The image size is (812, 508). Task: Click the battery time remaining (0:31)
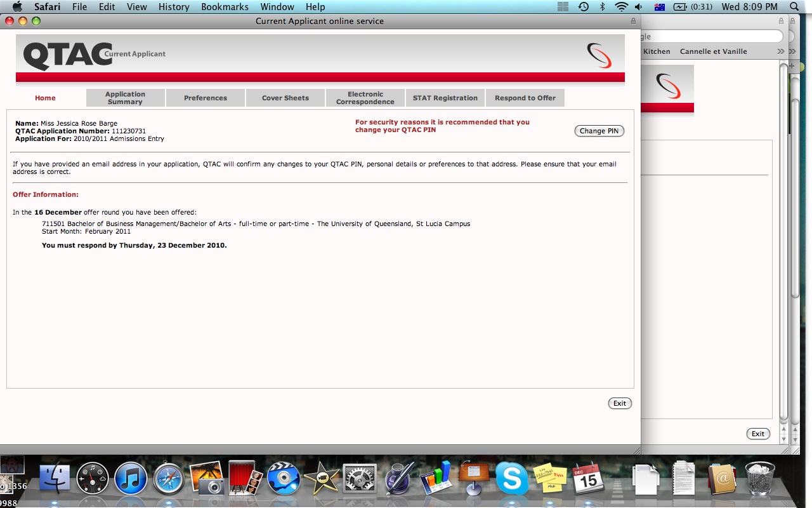click(702, 7)
